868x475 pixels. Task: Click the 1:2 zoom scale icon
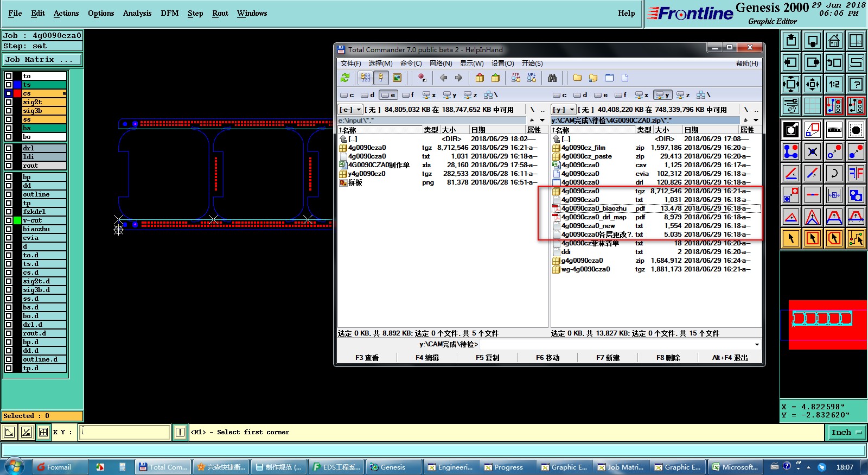(834, 84)
